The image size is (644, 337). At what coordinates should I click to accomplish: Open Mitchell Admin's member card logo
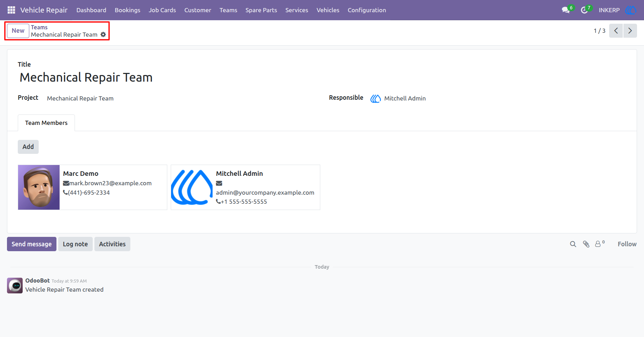point(192,187)
